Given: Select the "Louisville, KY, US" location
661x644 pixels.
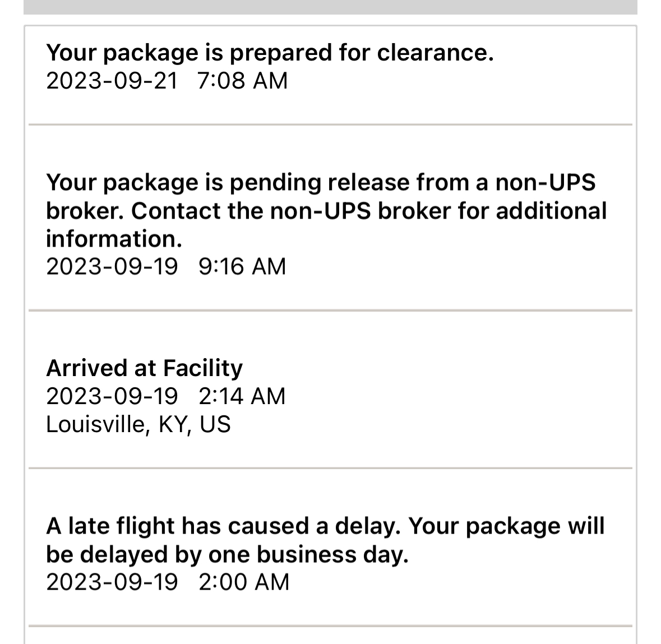Looking at the screenshot, I should tap(138, 424).
